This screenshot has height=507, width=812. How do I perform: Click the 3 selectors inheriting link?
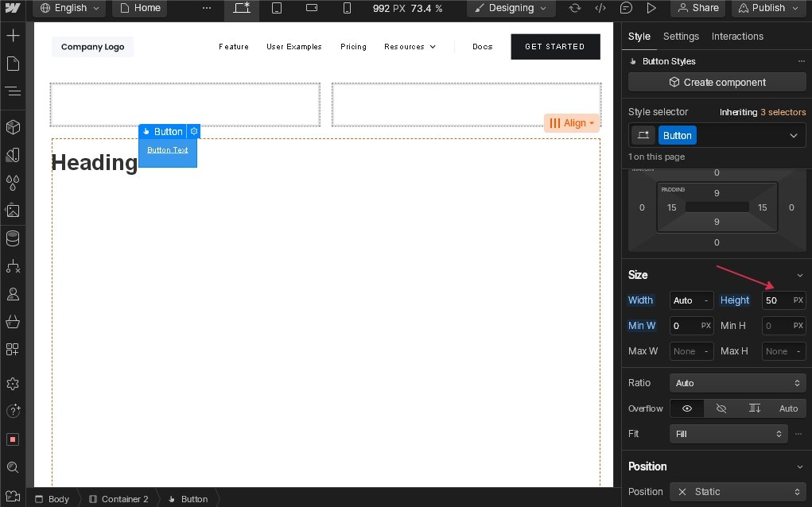tap(783, 112)
